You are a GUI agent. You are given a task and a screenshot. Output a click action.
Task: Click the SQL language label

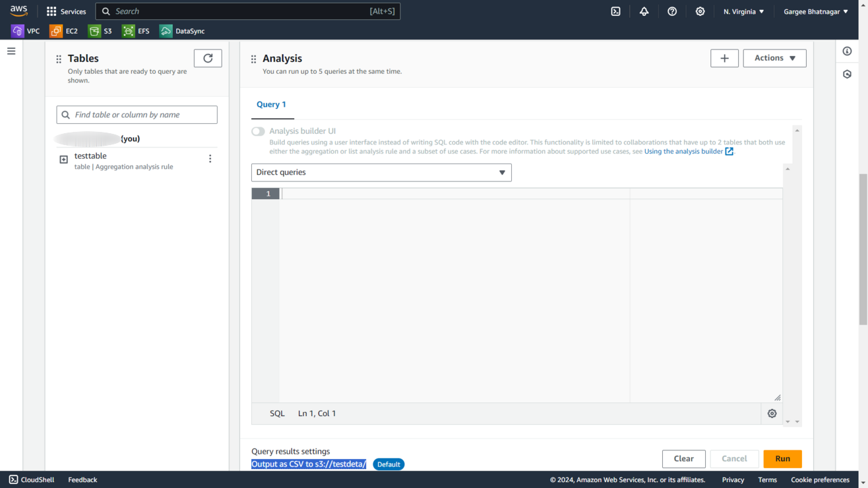pos(277,413)
